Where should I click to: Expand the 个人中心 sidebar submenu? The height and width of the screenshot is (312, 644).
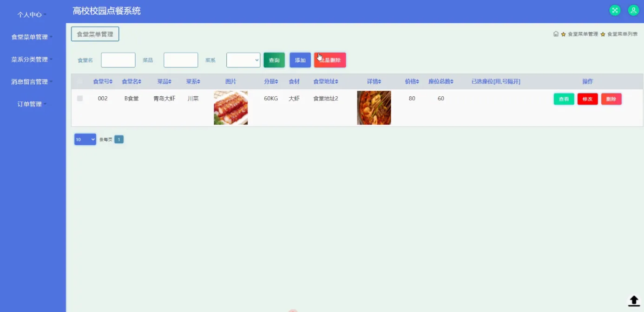[30, 14]
